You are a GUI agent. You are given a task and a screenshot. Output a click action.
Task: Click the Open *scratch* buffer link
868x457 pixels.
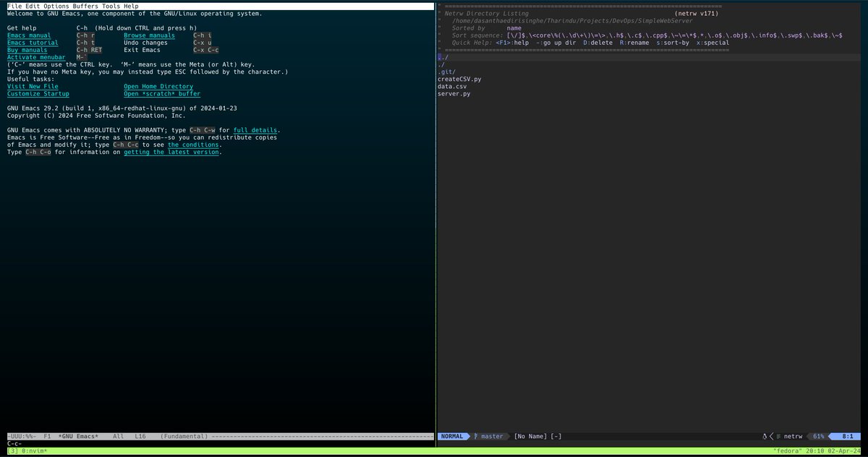tap(162, 93)
